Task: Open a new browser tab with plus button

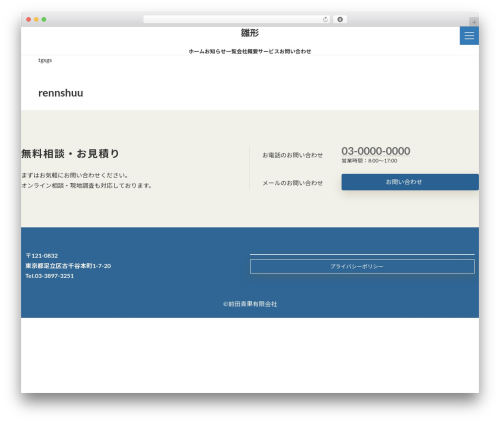Action: (474, 22)
